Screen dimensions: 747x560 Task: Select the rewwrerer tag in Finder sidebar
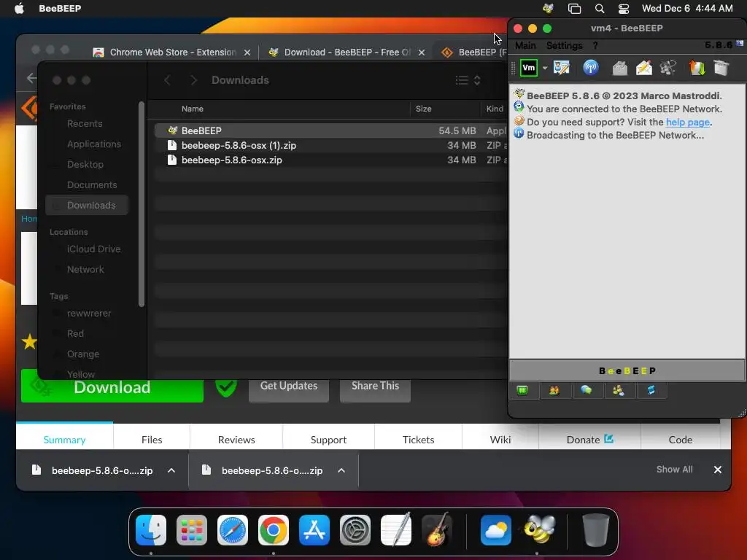88,314
